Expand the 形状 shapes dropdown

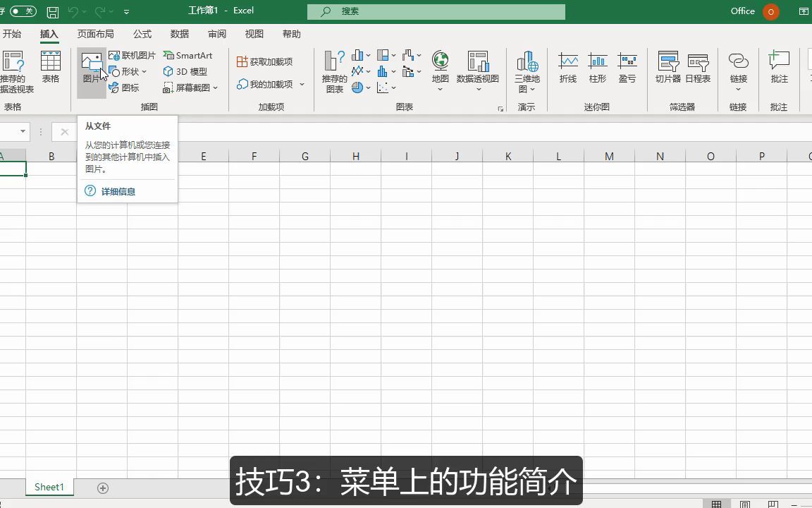[144, 71]
